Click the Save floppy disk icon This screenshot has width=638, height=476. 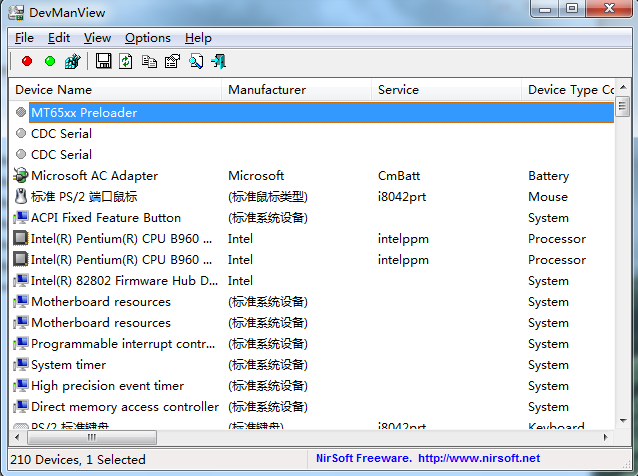point(103,62)
